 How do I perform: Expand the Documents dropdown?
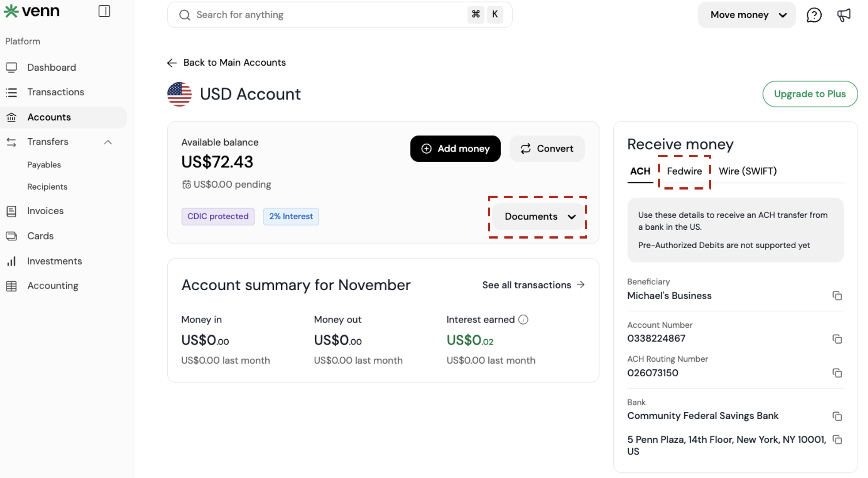coord(539,216)
